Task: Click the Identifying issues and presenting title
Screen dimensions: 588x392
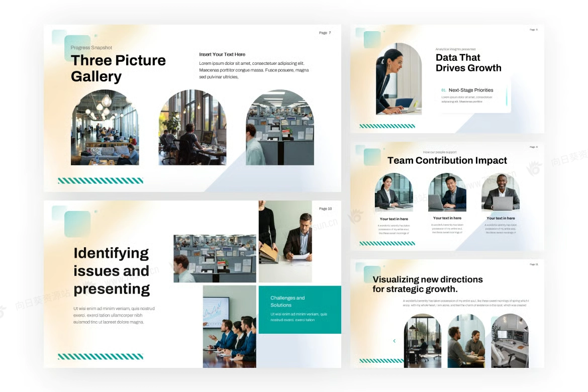Action: (x=112, y=271)
